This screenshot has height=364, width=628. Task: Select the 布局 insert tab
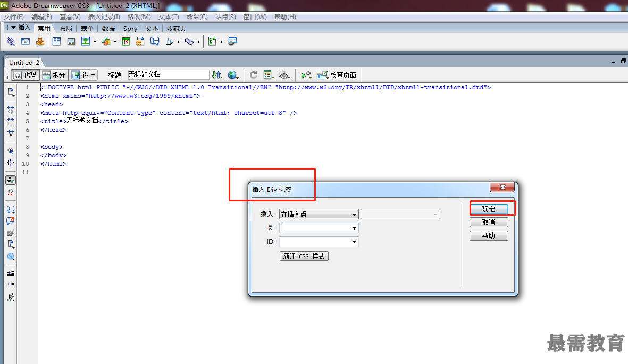coord(66,29)
